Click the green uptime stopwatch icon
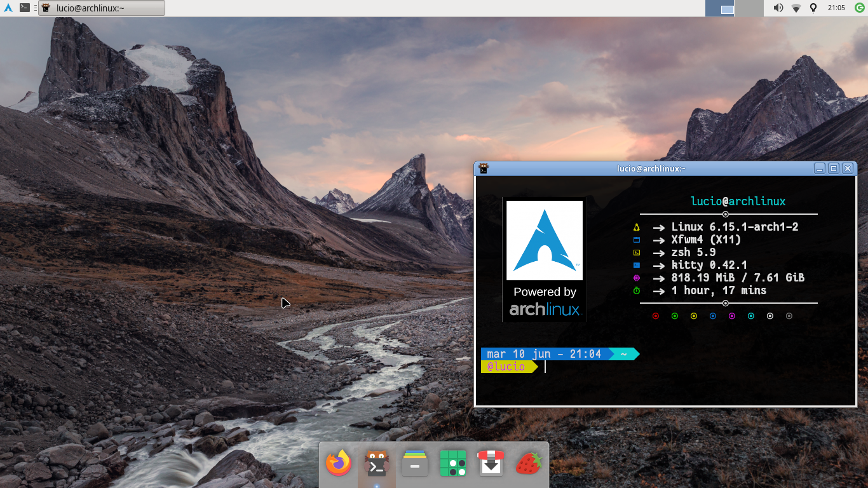 (636, 291)
